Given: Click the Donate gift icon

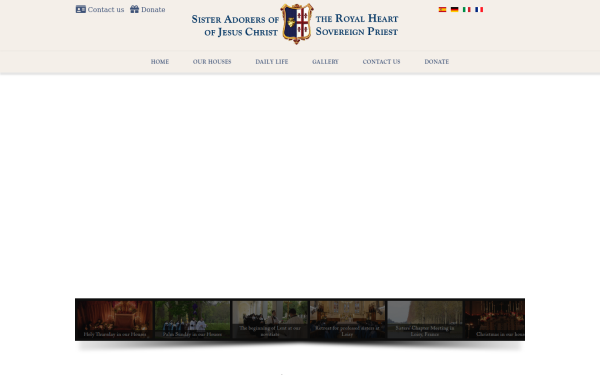Looking at the screenshot, I should point(134,9).
